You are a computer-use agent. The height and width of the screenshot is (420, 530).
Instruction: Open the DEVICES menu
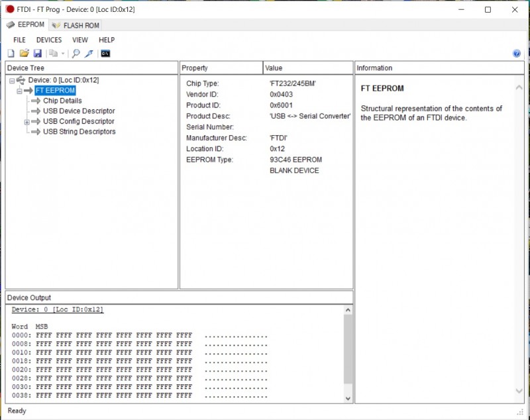click(x=49, y=40)
